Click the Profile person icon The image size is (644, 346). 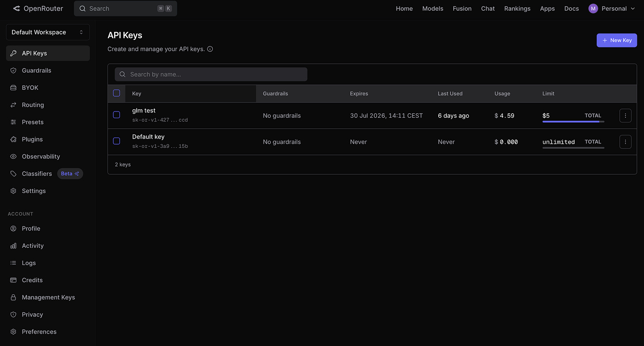pyautogui.click(x=13, y=229)
